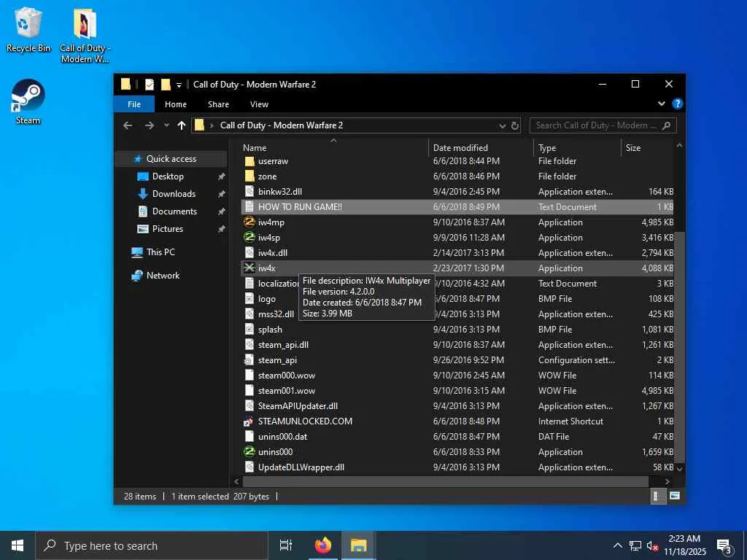Open the View ribbon tab
This screenshot has width=747, height=560.
pyautogui.click(x=259, y=104)
